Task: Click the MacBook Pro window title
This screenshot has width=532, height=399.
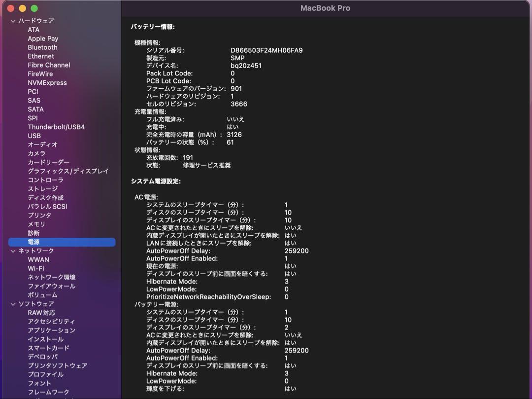Action: tap(325, 8)
